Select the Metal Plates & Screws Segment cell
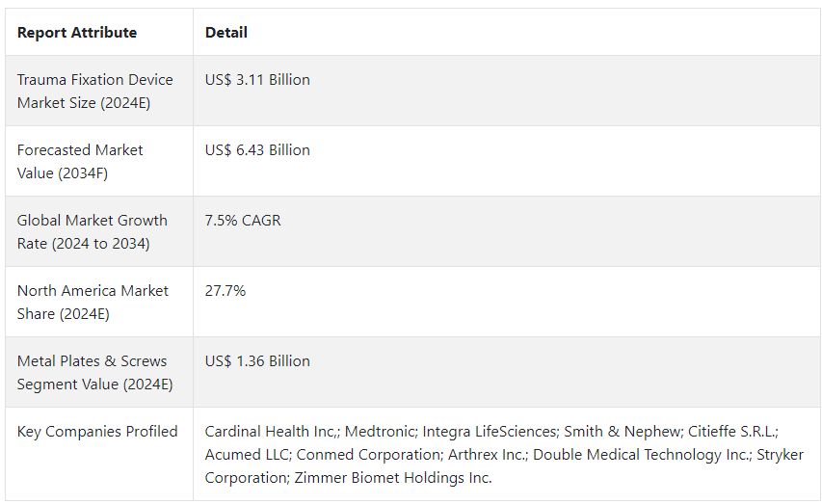This screenshot has width=822, height=504. [99, 372]
